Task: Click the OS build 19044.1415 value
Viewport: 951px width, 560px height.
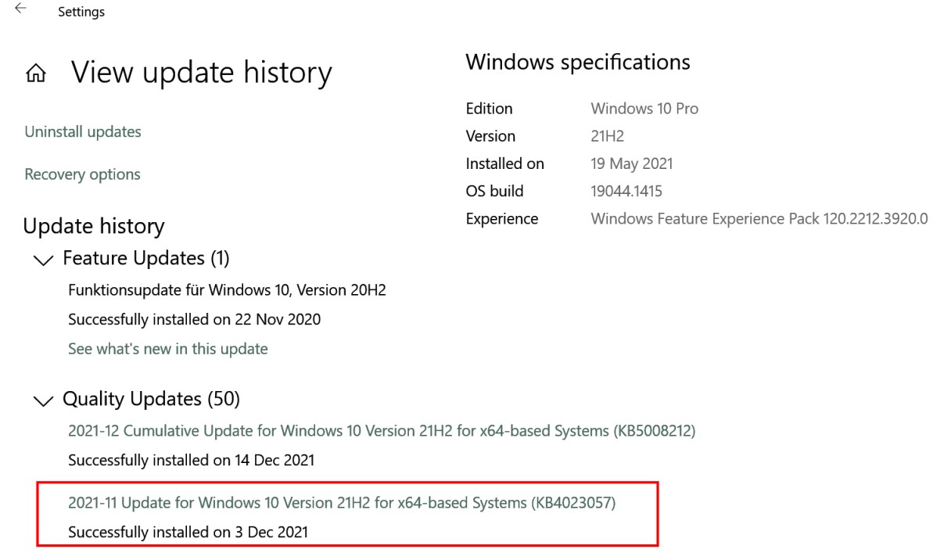Action: 626,192
